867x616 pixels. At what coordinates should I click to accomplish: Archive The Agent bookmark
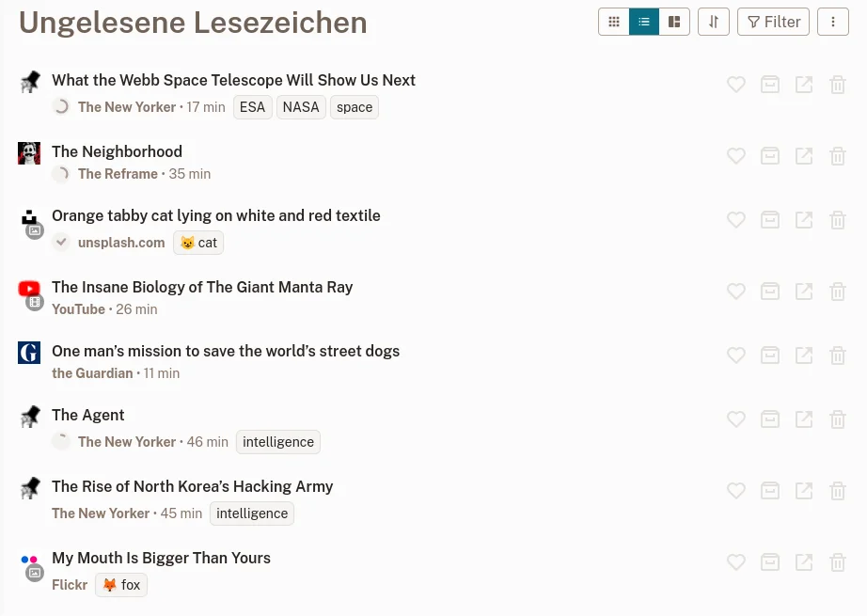(x=770, y=419)
